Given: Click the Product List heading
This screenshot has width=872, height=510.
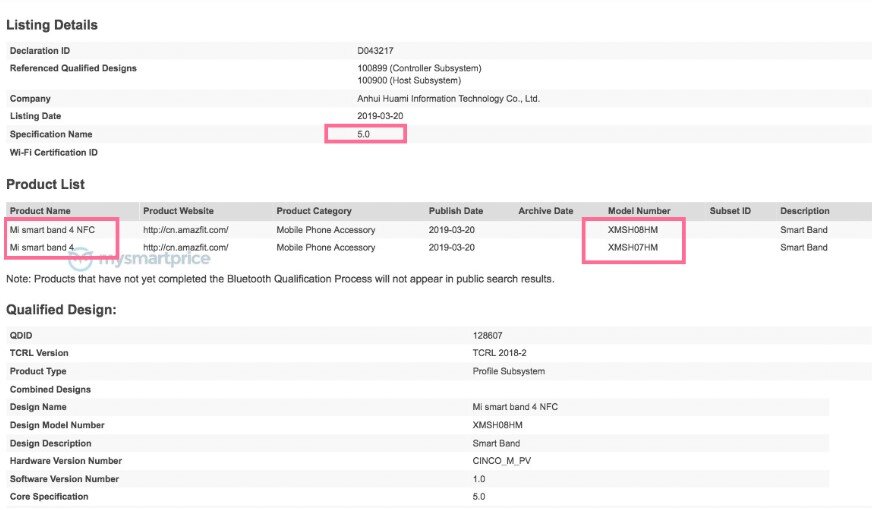Looking at the screenshot, I should tap(46, 184).
